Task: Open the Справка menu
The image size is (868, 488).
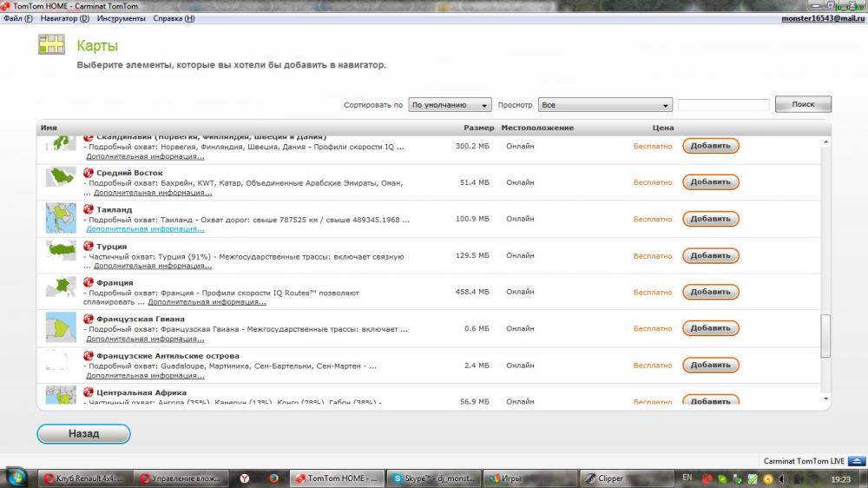Action: pyautogui.click(x=174, y=18)
